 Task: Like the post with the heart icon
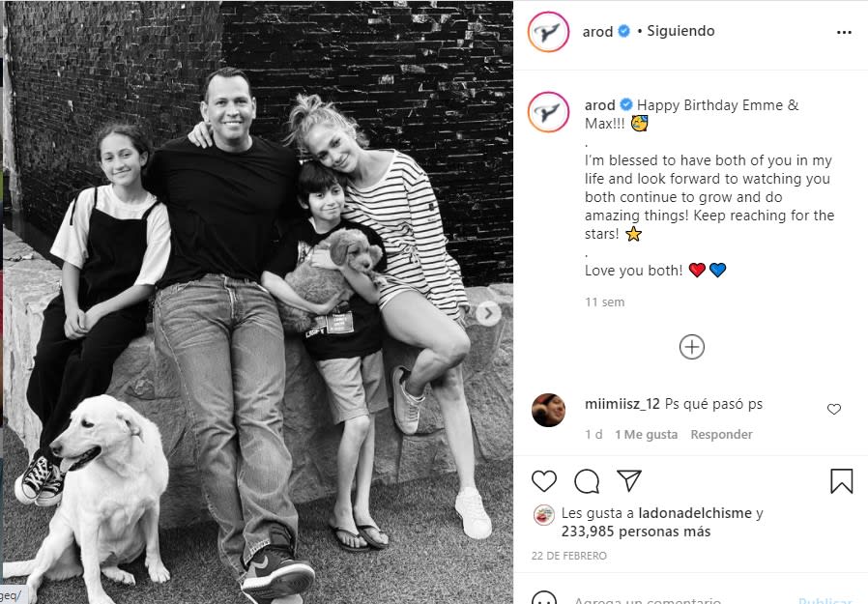pyautogui.click(x=544, y=481)
